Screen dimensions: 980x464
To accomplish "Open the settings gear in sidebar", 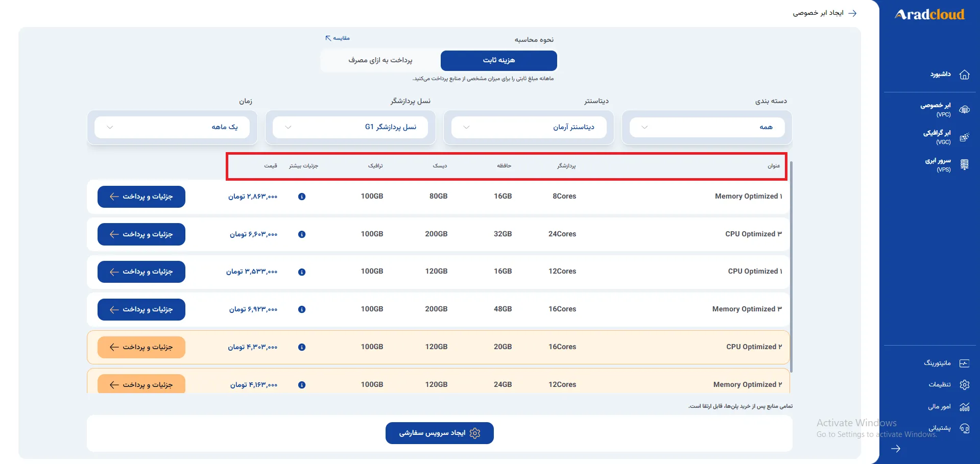I will point(964,385).
